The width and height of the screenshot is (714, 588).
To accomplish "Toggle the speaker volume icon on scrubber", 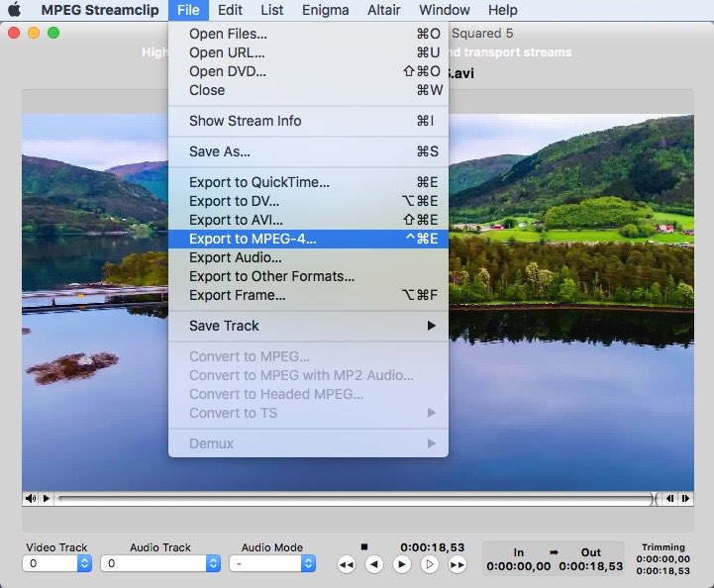I will [x=31, y=498].
